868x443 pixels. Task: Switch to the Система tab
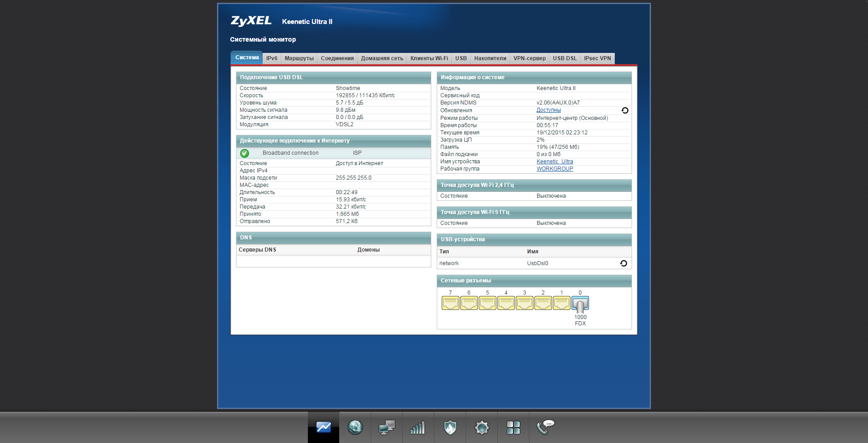click(x=247, y=57)
